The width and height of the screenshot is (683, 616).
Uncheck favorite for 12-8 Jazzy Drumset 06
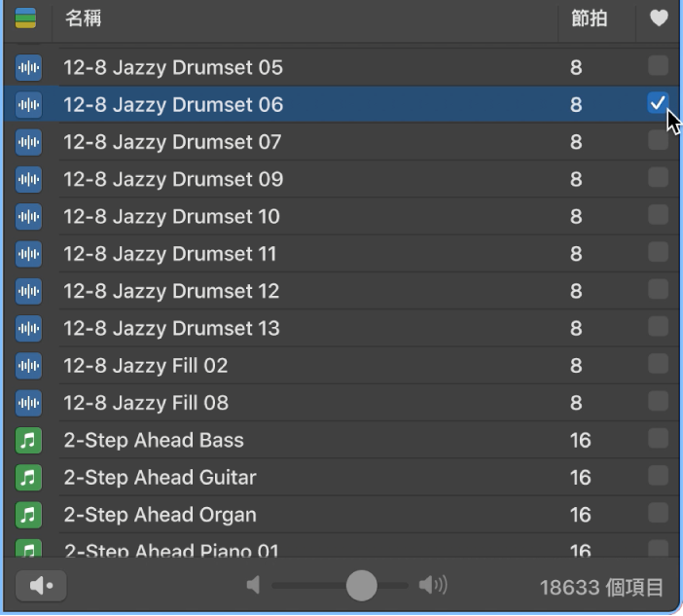pyautogui.click(x=658, y=103)
